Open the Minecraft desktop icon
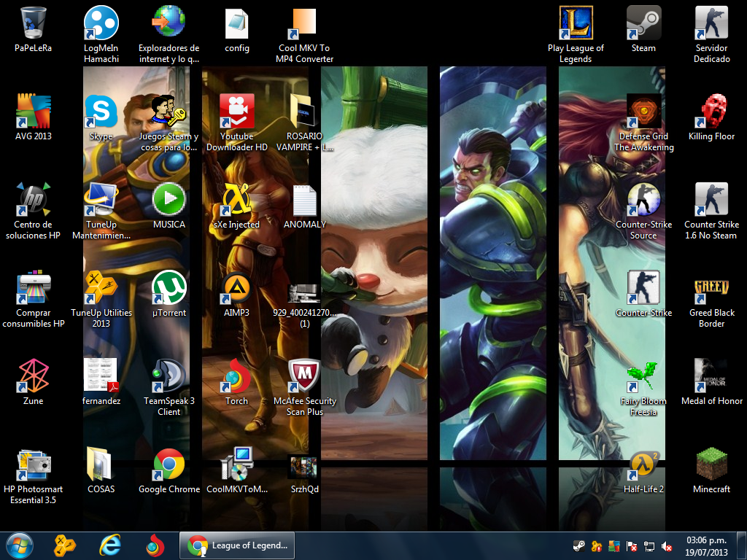This screenshot has height=560, width=747. point(711,464)
